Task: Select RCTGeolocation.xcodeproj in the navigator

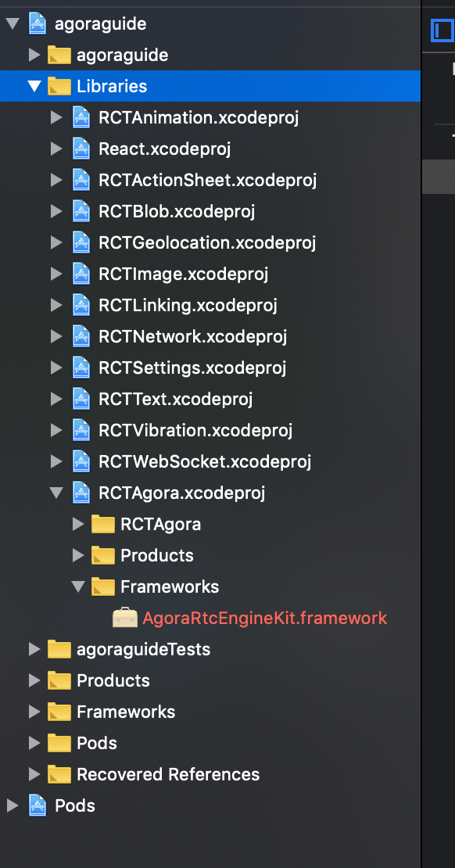Action: 207,242
